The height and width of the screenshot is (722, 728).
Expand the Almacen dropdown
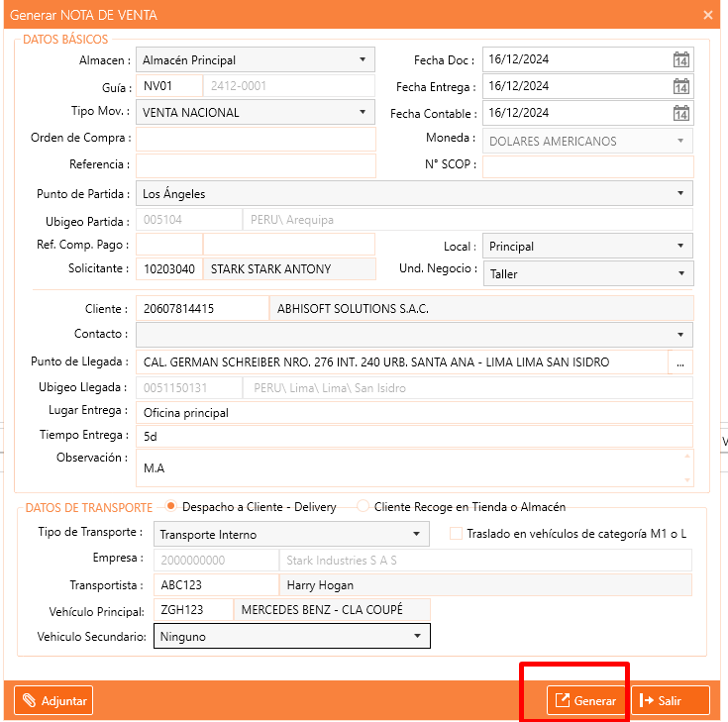click(256, 59)
